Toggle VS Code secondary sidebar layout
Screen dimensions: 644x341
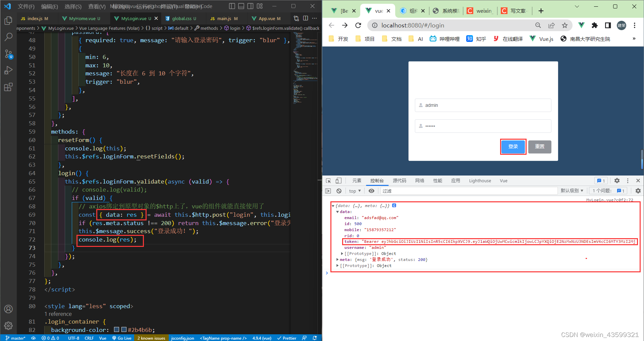tap(250, 6)
